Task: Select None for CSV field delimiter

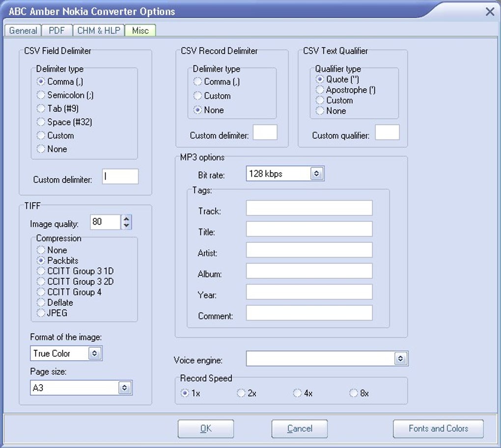Action: coord(52,149)
